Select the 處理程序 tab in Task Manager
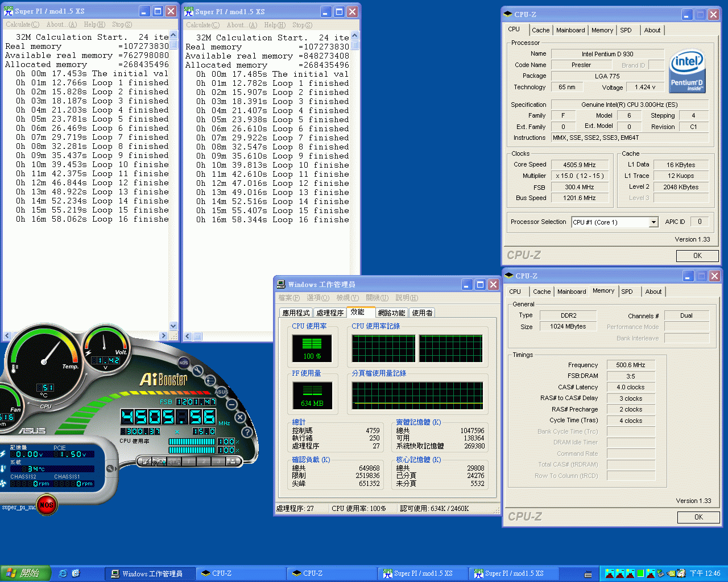The image size is (728, 582). [x=330, y=313]
